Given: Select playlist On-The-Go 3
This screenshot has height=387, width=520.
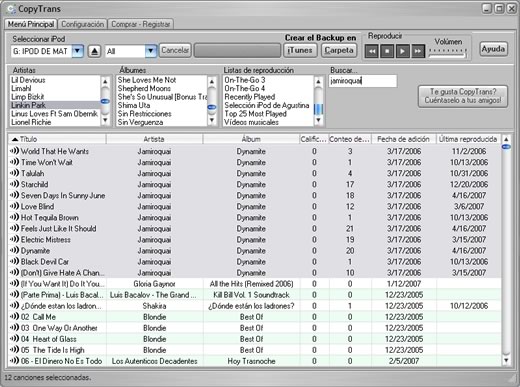Looking at the screenshot, I should pyautogui.click(x=268, y=80).
